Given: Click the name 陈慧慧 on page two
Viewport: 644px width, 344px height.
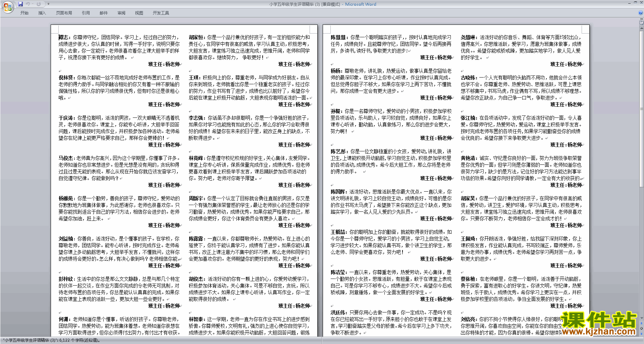Looking at the screenshot, I should 338,37.
